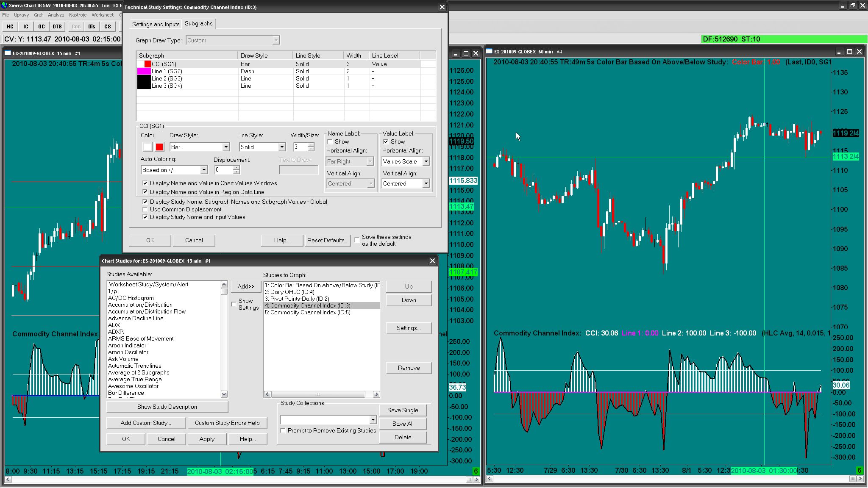Switch to Settings and Inputs tab
The image size is (868, 488).
[156, 24]
